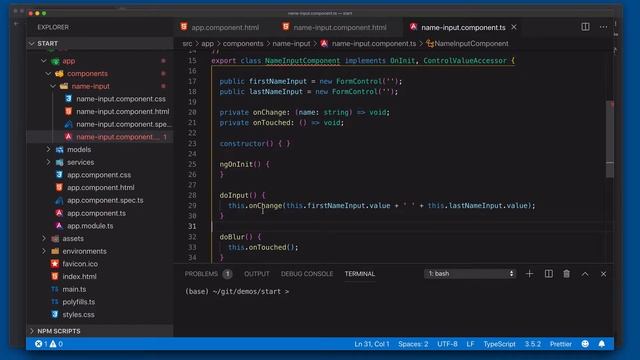Open app.component.css in the explorer
640x360 pixels.
coord(99,175)
